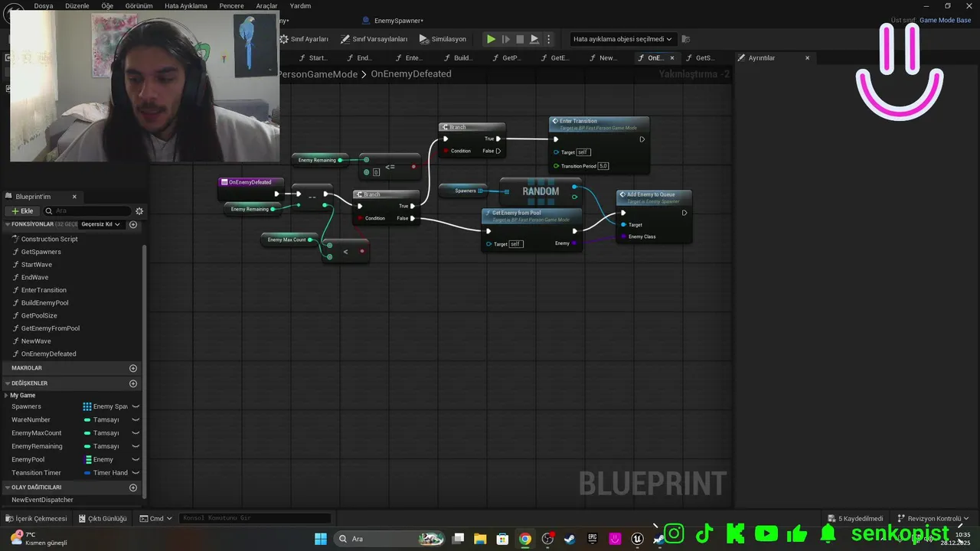The height and width of the screenshot is (551, 980).
Task: Select the GetSpawners function
Action: 41,252
